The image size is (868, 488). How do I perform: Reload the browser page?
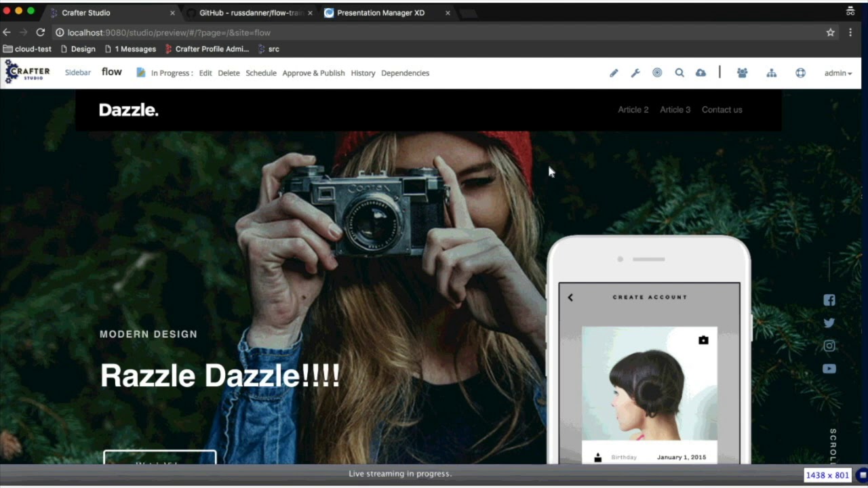(40, 33)
